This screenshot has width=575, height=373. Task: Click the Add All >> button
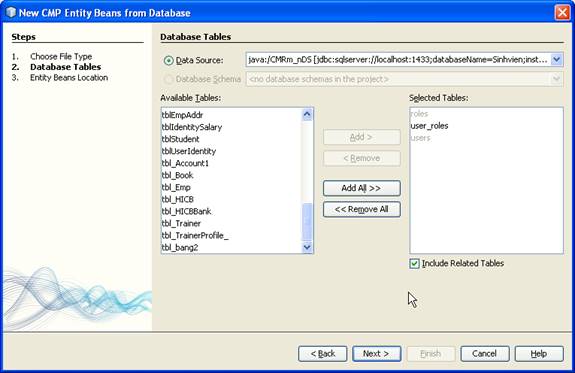(362, 188)
